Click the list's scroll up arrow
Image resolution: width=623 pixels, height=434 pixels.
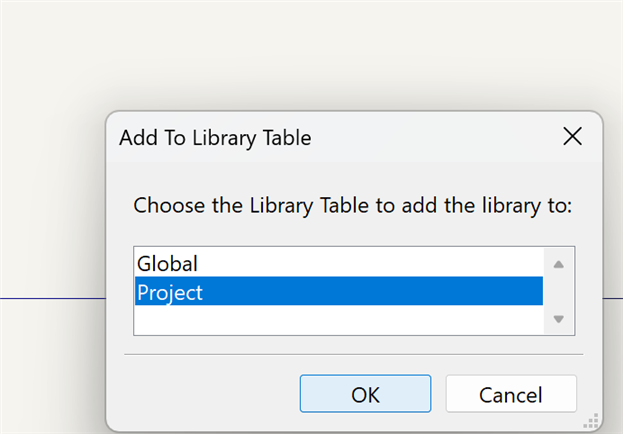pos(558,264)
